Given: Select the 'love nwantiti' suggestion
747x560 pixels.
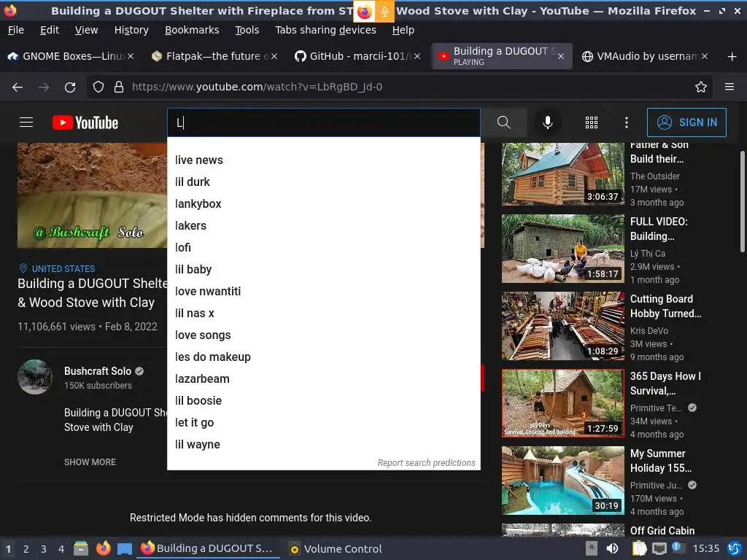Looking at the screenshot, I should [323, 292].
